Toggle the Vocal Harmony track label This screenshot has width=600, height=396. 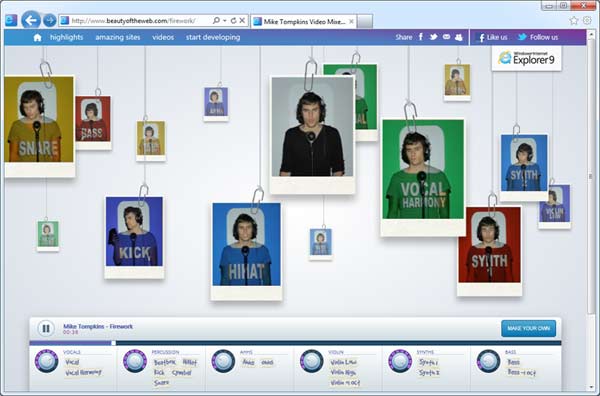pyautogui.click(x=83, y=372)
